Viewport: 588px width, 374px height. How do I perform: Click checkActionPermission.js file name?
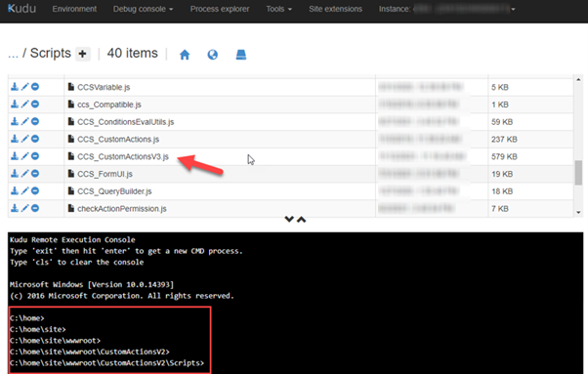(x=122, y=209)
